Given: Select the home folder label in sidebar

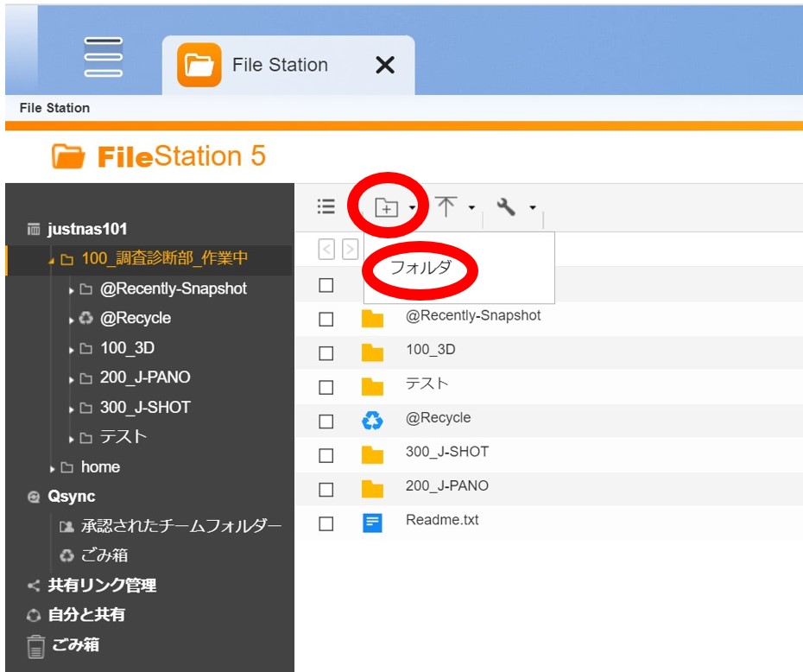Looking at the screenshot, I should pyautogui.click(x=100, y=467).
